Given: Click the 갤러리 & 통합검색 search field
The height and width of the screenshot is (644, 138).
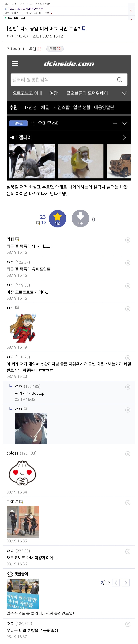Looking at the screenshot, I should [x=62, y=80].
